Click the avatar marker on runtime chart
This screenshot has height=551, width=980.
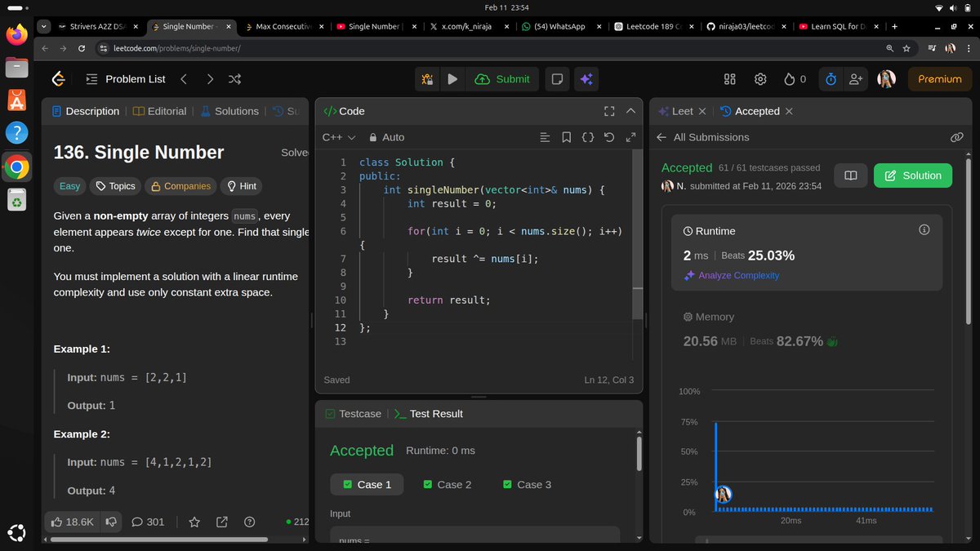pos(723,494)
